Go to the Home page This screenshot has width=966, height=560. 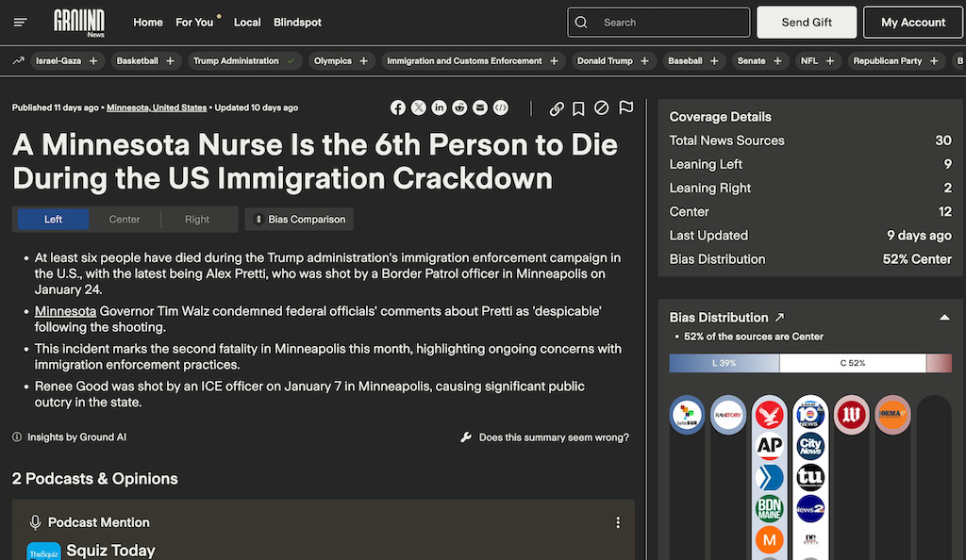148,22
